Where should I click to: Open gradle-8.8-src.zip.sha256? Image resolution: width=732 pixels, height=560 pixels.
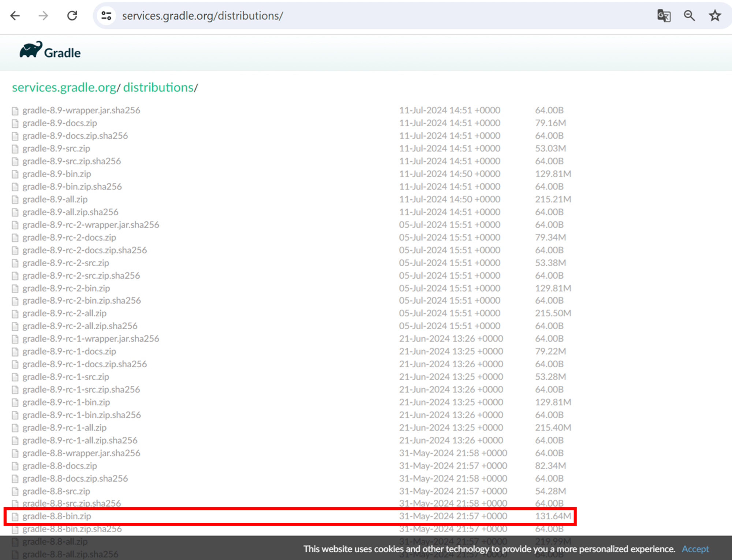point(71,503)
